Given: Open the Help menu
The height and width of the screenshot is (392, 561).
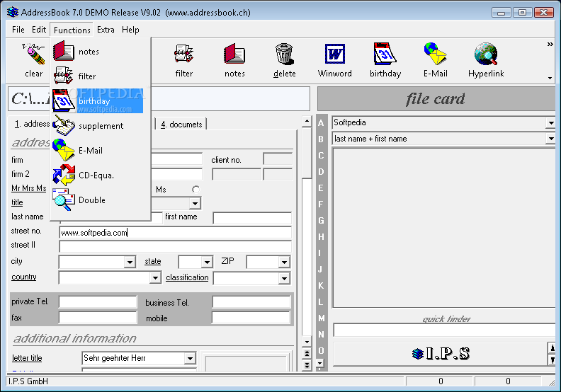Looking at the screenshot, I should 130,30.
